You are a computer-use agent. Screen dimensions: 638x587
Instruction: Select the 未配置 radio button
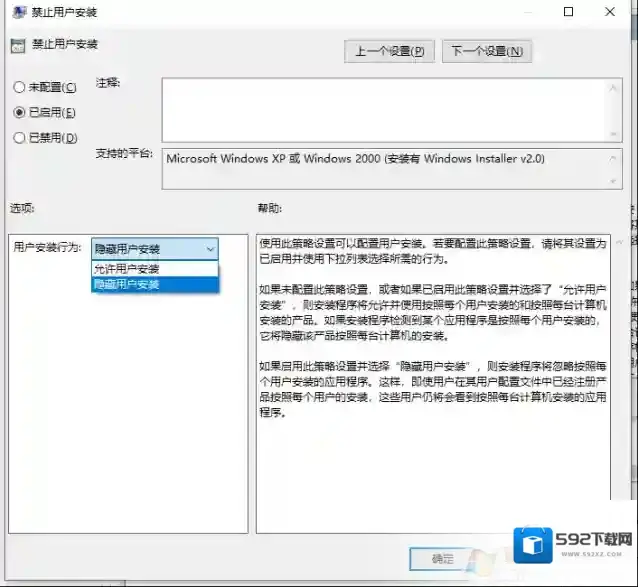coord(19,88)
